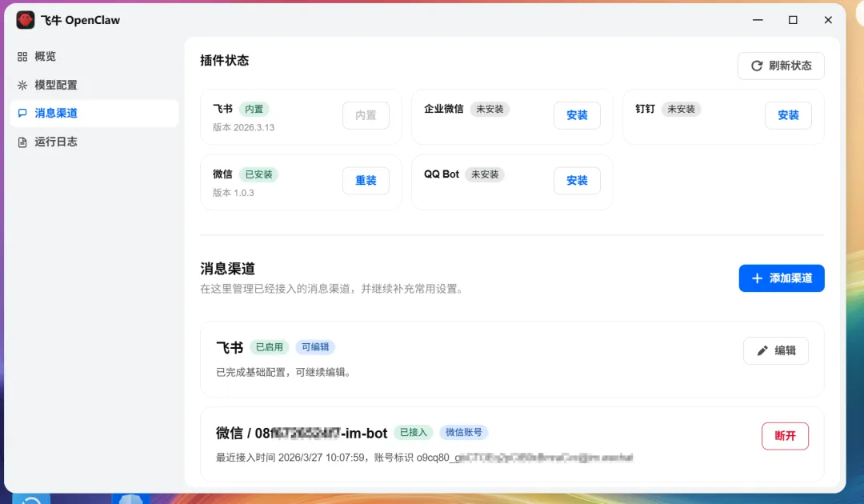Click the 已接入 tag on 微信 channel
The width and height of the screenshot is (864, 504).
click(x=414, y=432)
